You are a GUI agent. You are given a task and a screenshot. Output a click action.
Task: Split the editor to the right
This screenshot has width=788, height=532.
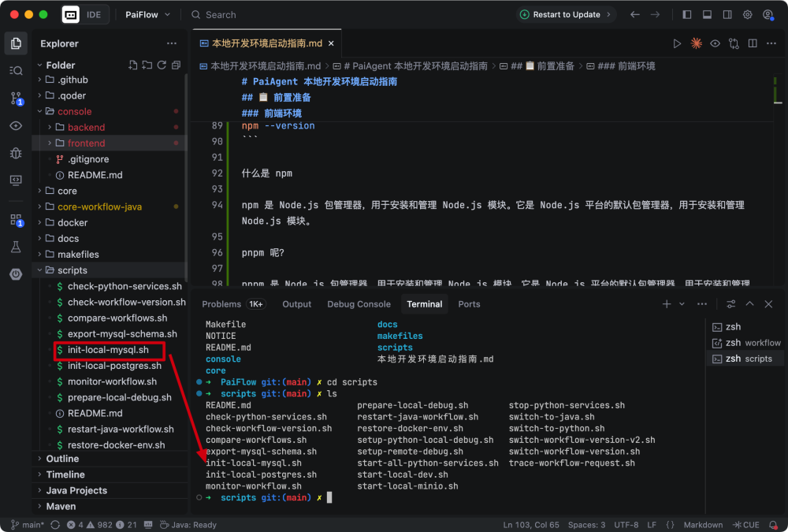click(x=753, y=44)
